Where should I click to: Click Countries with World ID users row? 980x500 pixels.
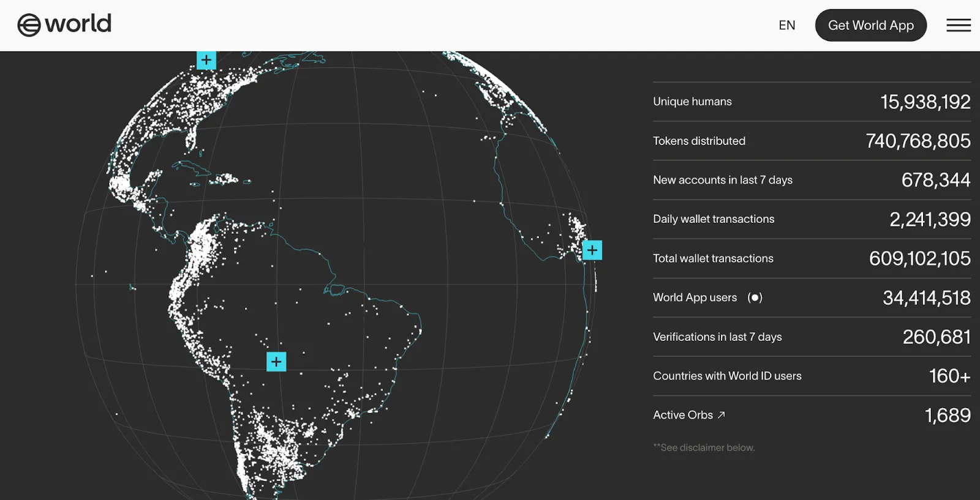point(812,376)
